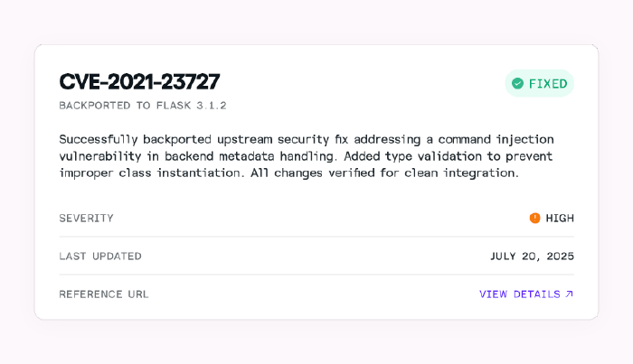Click the Last Updated field label
This screenshot has width=633, height=364.
pos(100,256)
